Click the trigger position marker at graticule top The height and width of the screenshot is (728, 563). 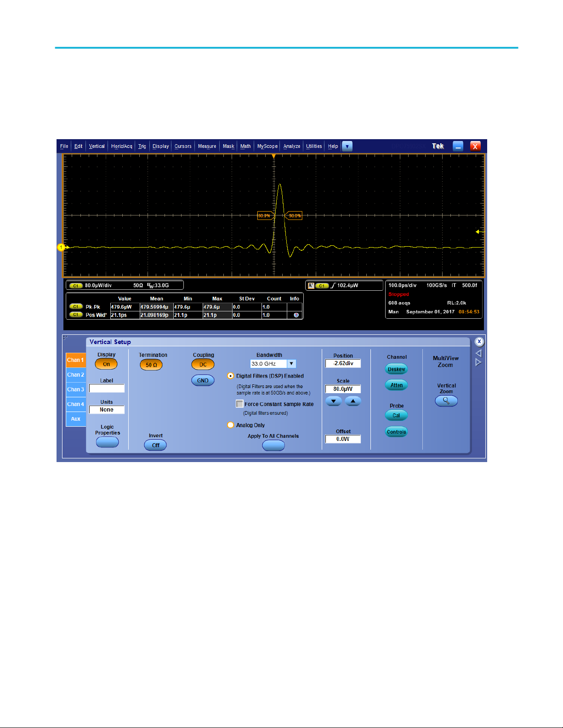274,157
